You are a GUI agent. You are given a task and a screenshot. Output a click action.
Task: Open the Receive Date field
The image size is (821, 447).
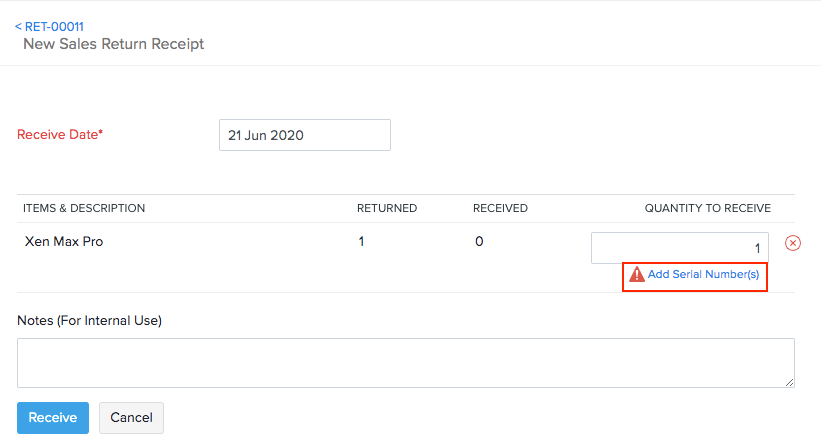(x=304, y=135)
